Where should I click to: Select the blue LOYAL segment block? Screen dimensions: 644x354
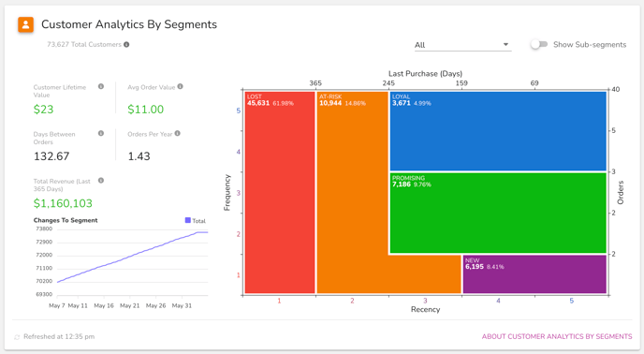coord(498,131)
